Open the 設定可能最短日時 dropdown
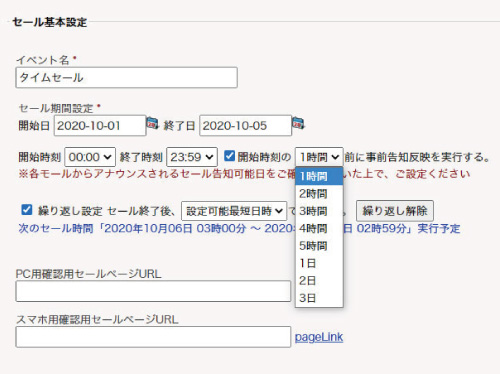 click(234, 211)
